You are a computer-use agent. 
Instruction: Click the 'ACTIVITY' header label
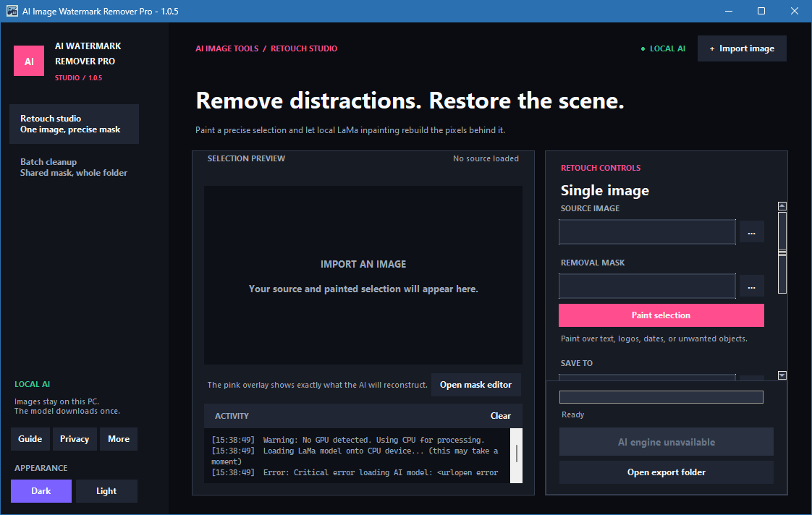click(x=232, y=416)
